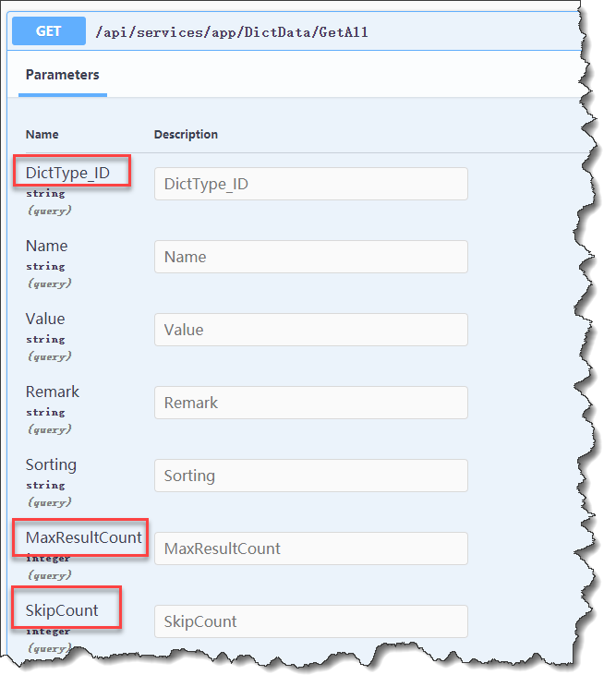616x687 pixels.
Task: Click the Name column header
Action: [x=42, y=135]
